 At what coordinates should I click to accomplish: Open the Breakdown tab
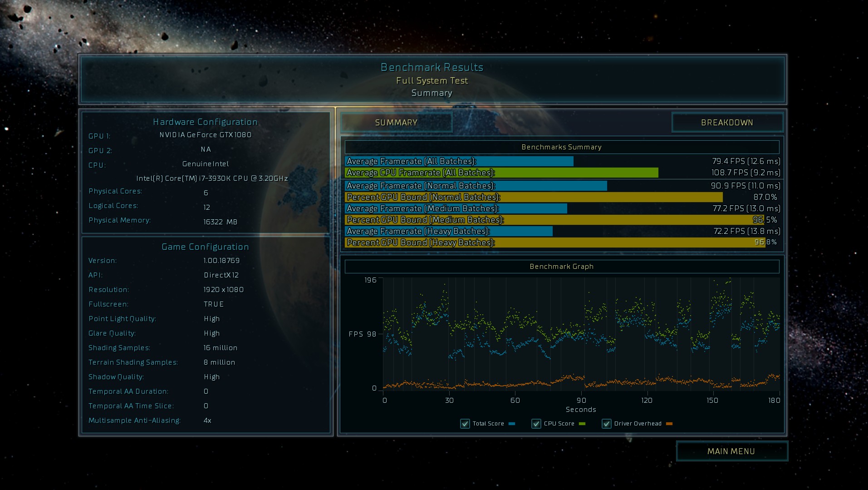(727, 123)
